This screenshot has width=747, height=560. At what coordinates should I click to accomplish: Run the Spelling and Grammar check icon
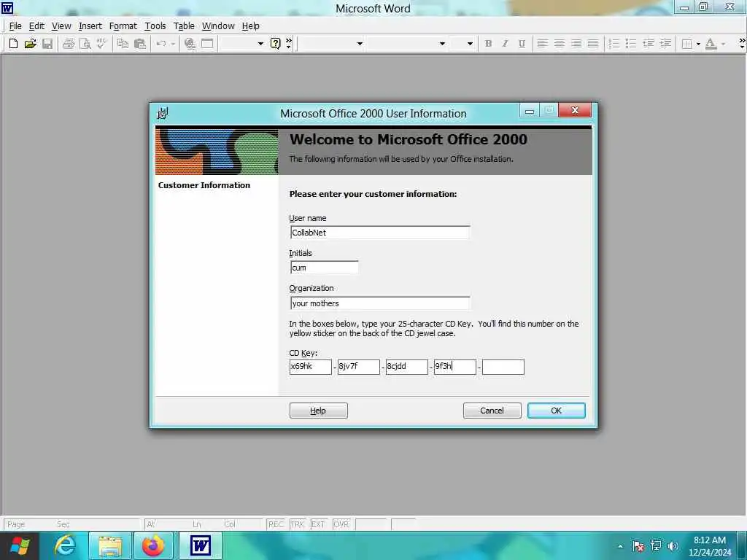coord(101,44)
